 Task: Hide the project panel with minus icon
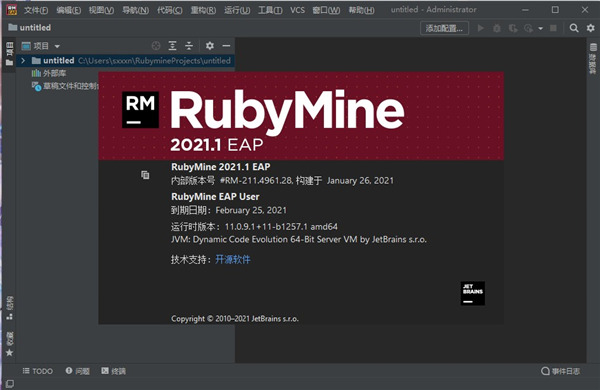(x=226, y=46)
